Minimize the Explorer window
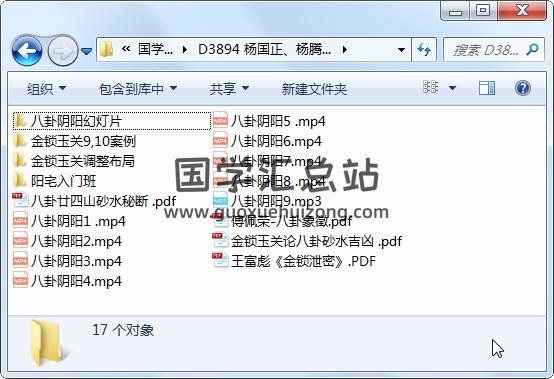Viewport: 554px width, 379px height. (x=455, y=11)
